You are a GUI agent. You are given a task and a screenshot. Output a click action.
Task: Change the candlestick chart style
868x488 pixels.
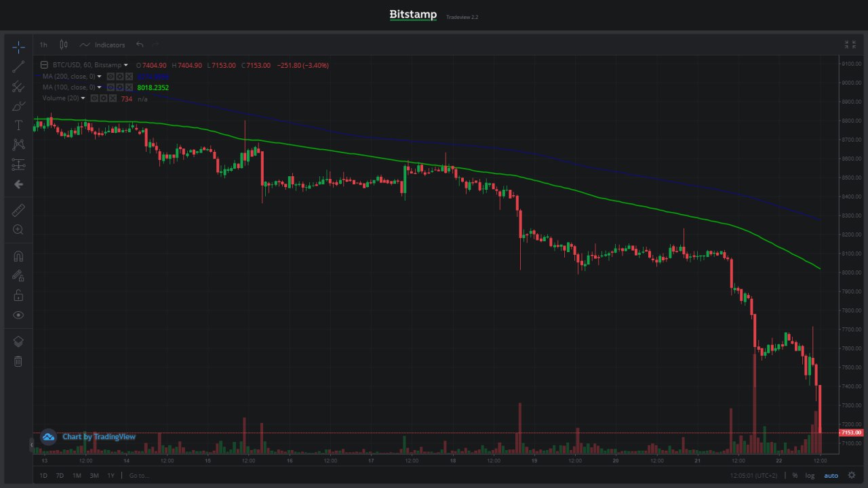pos(64,45)
